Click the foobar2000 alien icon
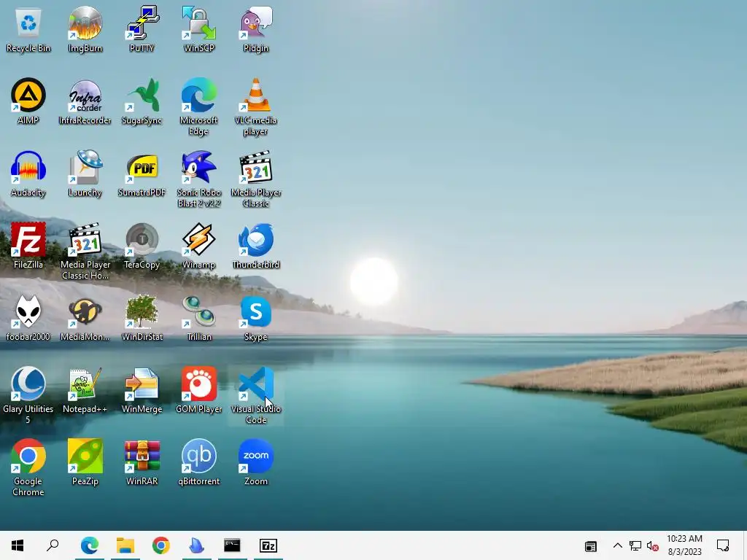The height and width of the screenshot is (560, 747). point(28,318)
